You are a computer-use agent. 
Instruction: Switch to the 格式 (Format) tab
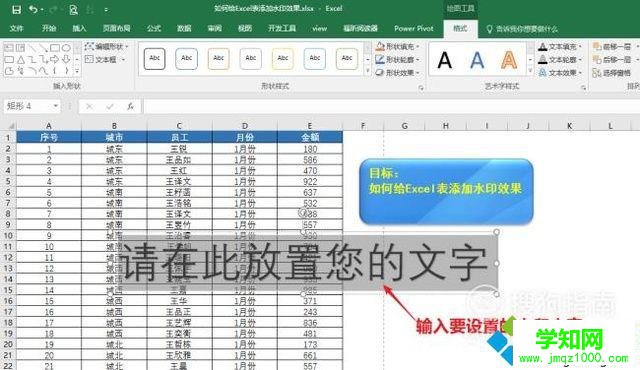click(460, 29)
